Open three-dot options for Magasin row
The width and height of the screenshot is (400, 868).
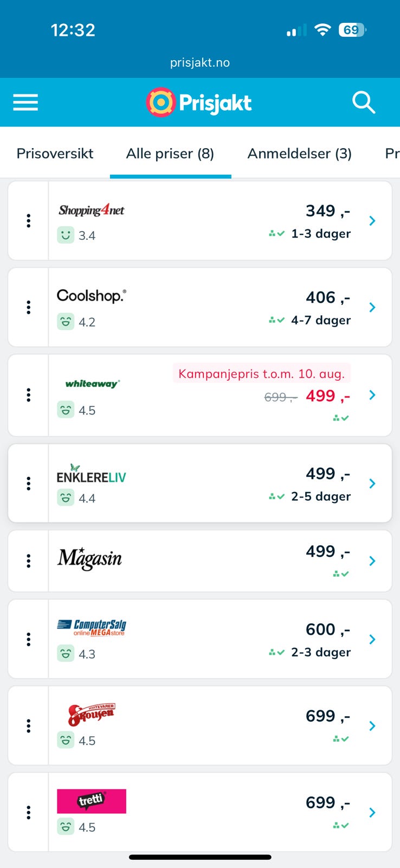click(28, 561)
